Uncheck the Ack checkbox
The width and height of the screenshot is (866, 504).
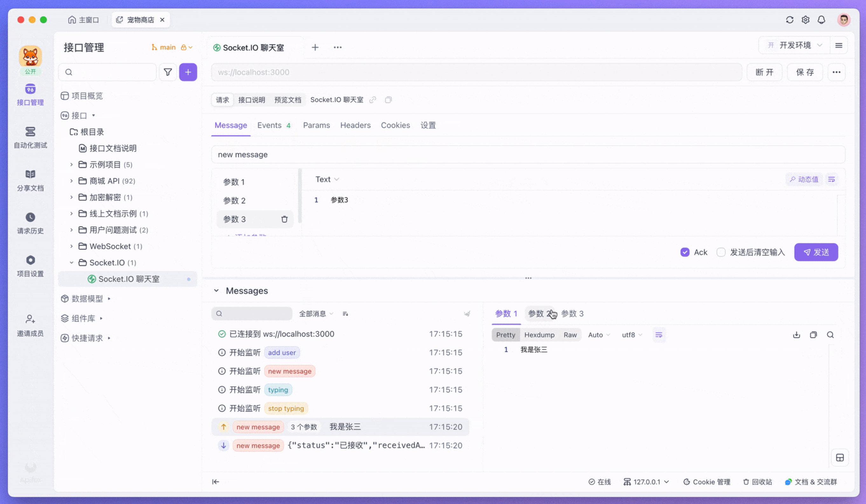pos(684,253)
